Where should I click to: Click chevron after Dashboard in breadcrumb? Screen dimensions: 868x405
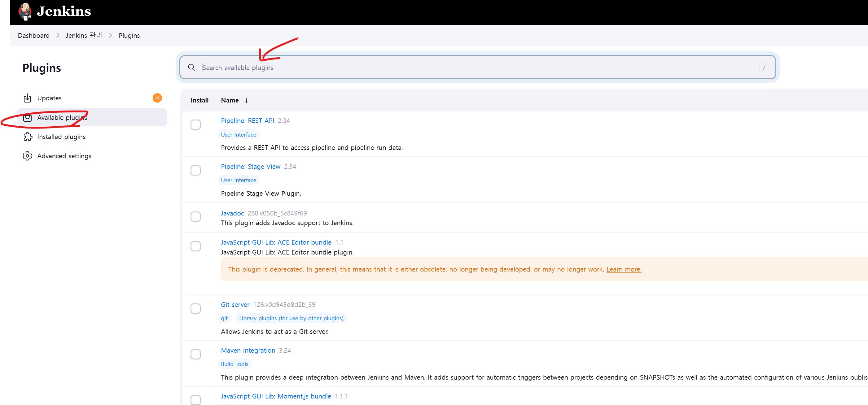[x=58, y=35]
